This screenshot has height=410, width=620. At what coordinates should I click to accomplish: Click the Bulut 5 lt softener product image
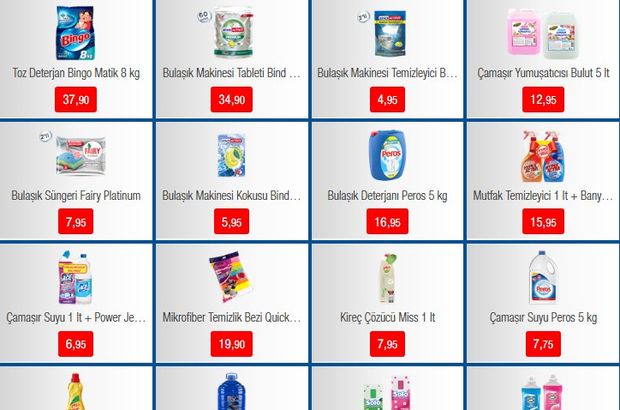(x=543, y=34)
